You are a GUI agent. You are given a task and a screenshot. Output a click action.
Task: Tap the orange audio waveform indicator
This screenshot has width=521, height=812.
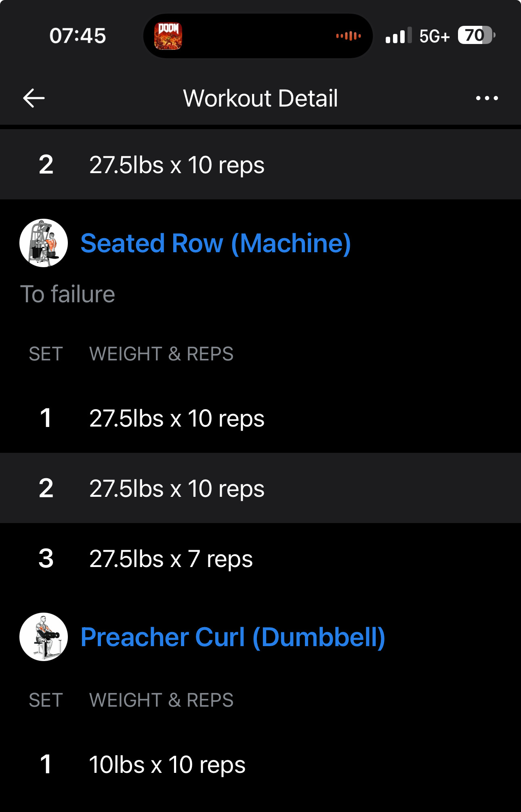[349, 36]
